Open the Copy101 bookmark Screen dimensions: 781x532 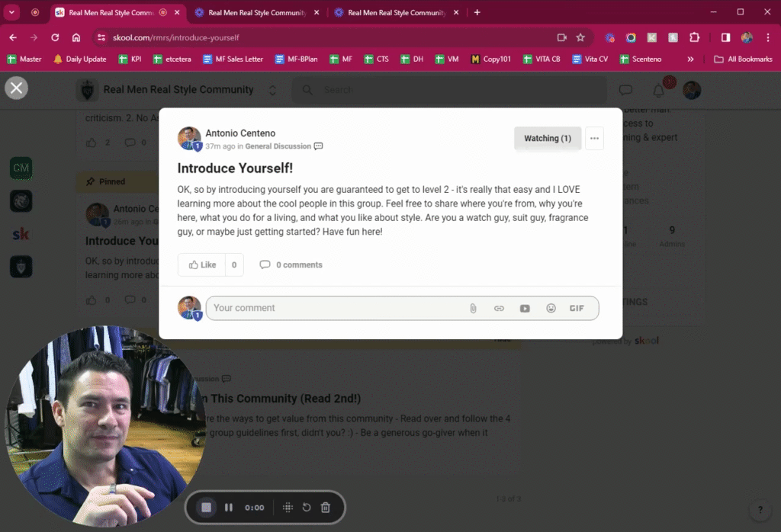491,59
